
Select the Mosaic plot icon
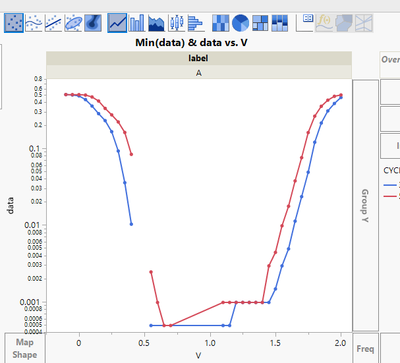pos(280,23)
